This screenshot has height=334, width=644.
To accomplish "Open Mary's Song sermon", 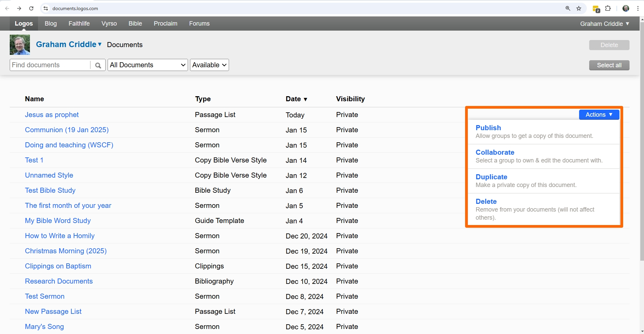I will [44, 327].
